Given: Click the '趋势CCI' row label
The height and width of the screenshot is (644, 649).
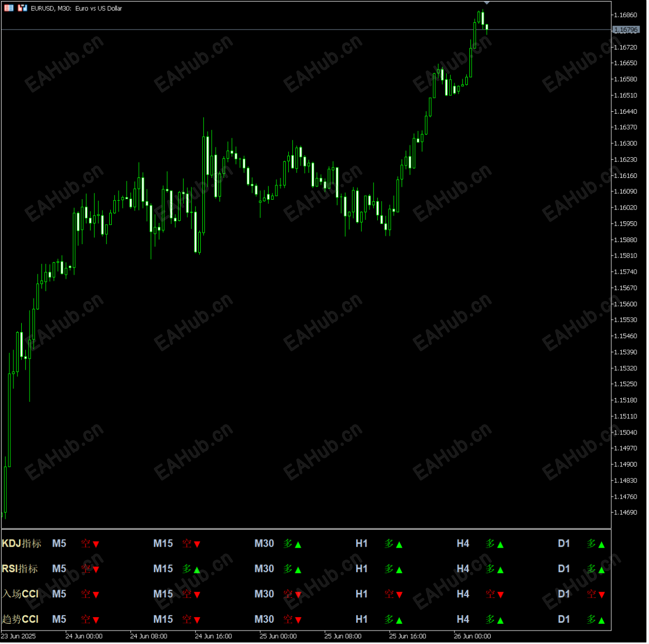Looking at the screenshot, I should click(x=20, y=619).
